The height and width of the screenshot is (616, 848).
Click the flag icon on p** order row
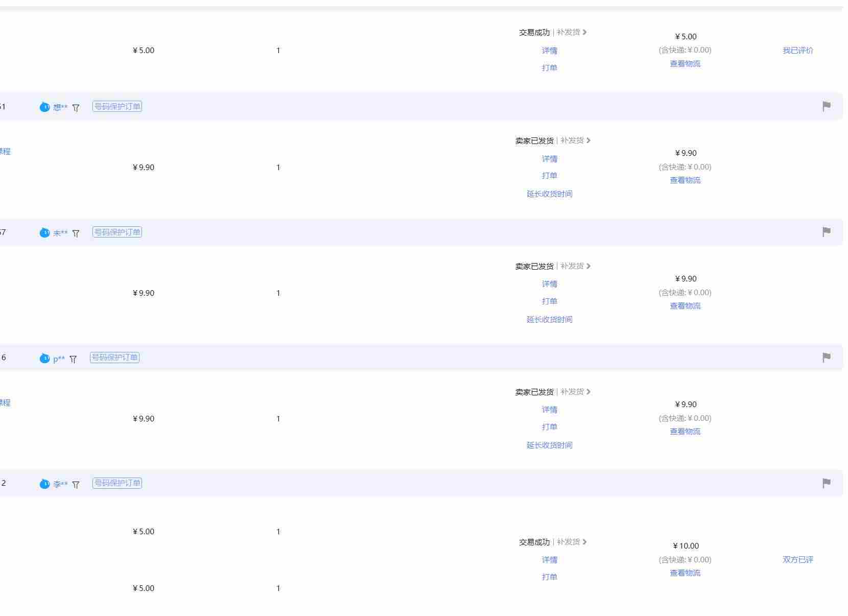826,358
